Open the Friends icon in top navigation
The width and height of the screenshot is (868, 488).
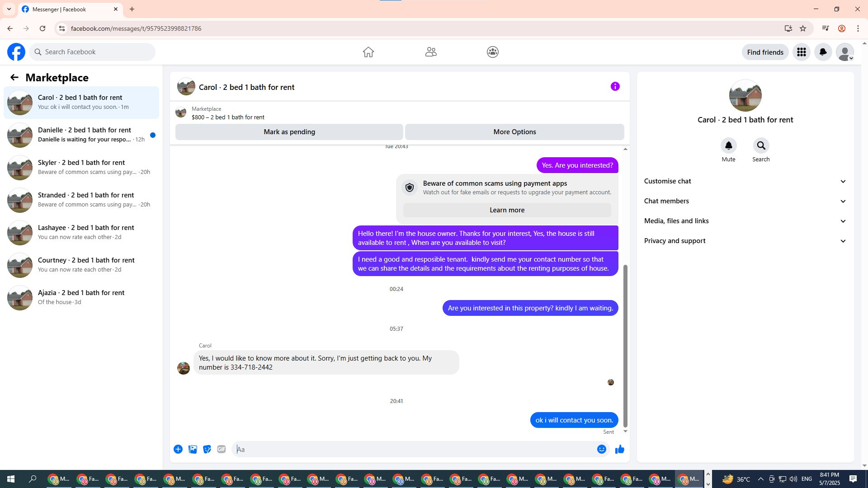[430, 52]
